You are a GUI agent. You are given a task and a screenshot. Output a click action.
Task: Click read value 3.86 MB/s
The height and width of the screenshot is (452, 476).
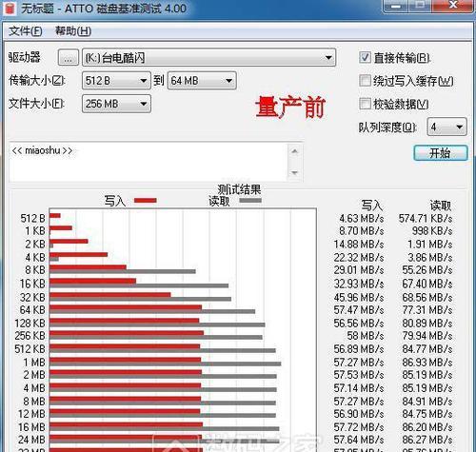(x=430, y=257)
